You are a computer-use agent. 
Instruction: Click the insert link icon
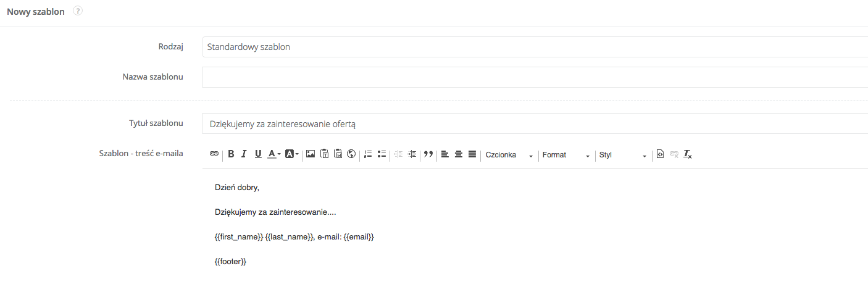pyautogui.click(x=214, y=154)
